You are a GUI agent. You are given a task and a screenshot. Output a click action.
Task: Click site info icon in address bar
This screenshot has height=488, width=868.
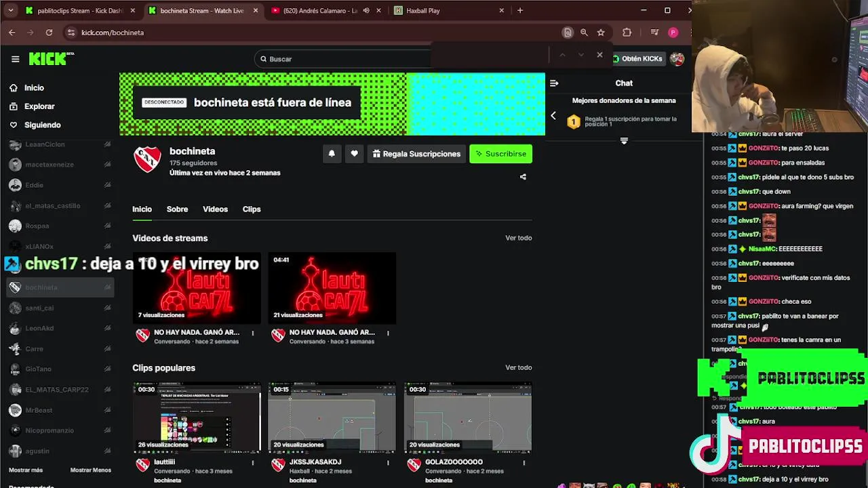71,33
